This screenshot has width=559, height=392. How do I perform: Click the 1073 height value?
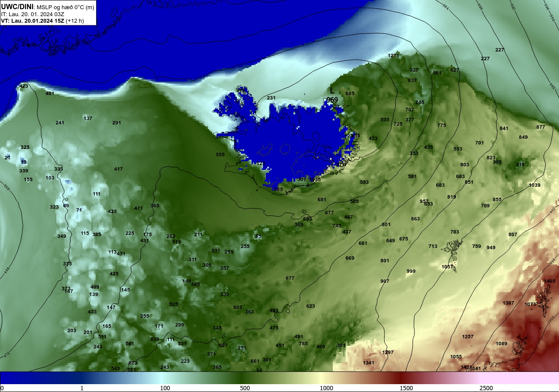530,304
